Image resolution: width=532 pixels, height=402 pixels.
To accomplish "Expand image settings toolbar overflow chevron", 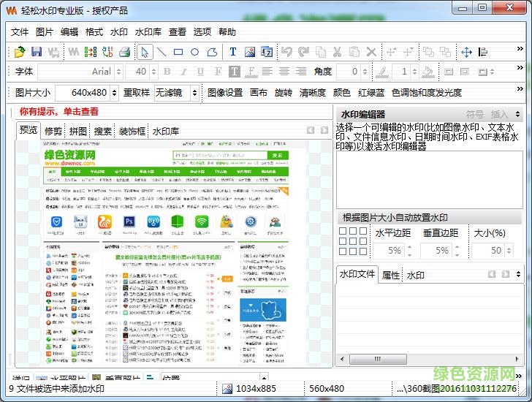I will tap(520, 89).
